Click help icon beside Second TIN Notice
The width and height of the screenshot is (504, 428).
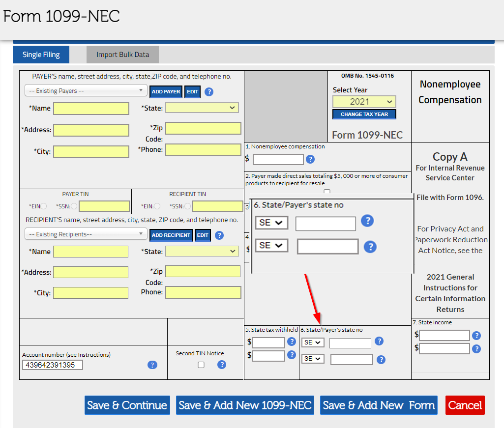222,365
